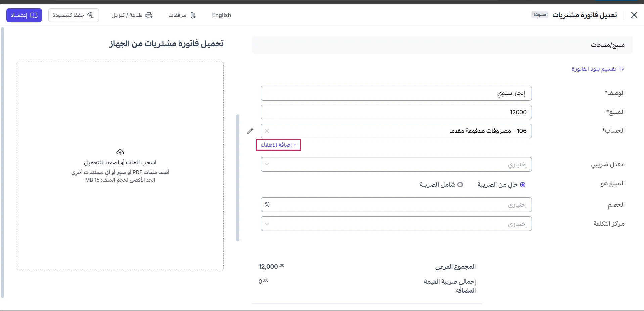
Task: Select the خالٍ من الضريبة radio option
Action: [x=524, y=184]
